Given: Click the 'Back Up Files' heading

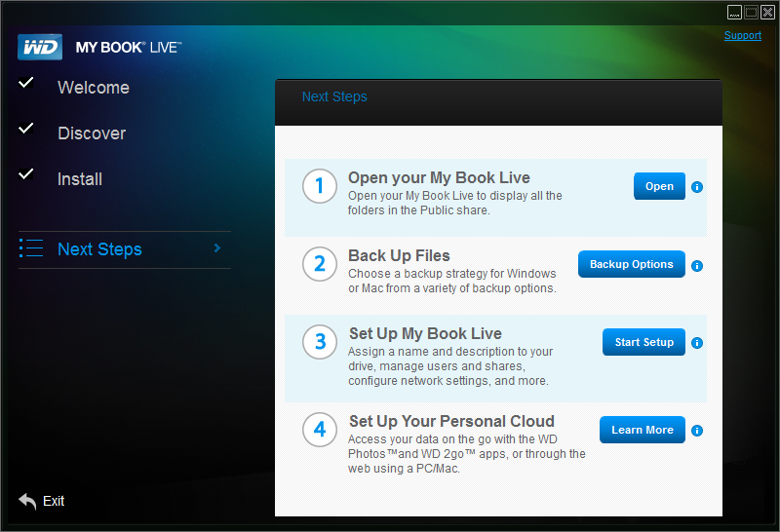Looking at the screenshot, I should (399, 255).
